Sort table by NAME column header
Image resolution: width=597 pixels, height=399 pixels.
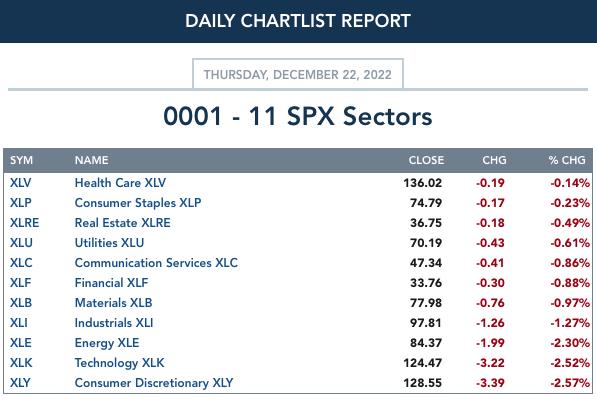pos(91,160)
